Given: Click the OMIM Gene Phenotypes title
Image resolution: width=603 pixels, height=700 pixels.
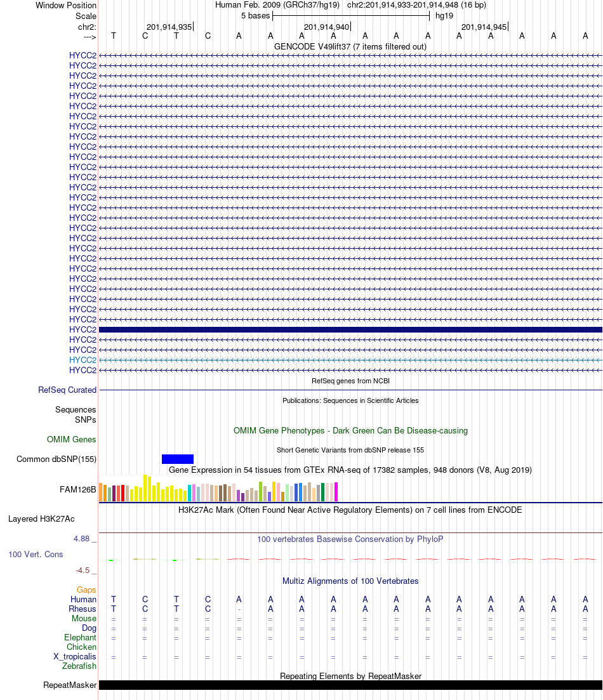Looking at the screenshot, I should point(350,430).
